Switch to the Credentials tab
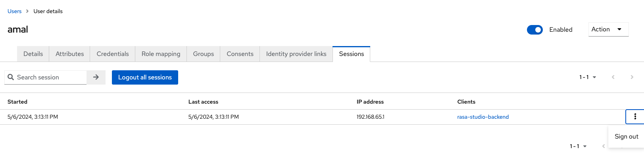Viewport: 644px width, 164px height. click(x=113, y=54)
